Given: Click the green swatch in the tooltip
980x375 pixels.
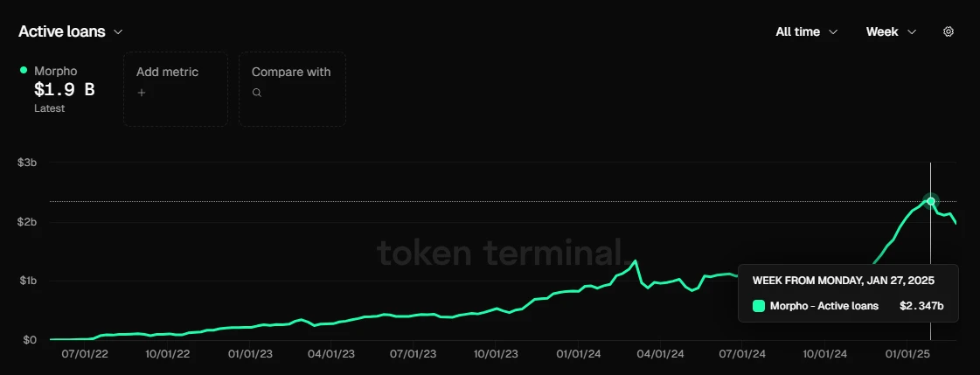Looking at the screenshot, I should pyautogui.click(x=759, y=306).
